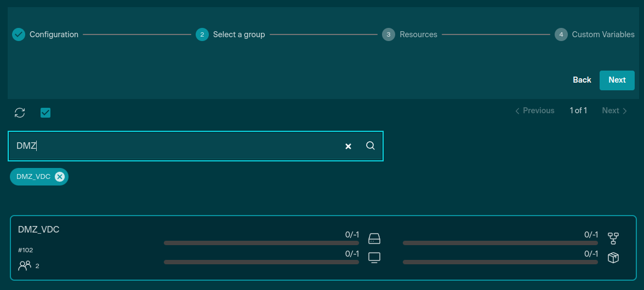Go to the Next results page

614,111
